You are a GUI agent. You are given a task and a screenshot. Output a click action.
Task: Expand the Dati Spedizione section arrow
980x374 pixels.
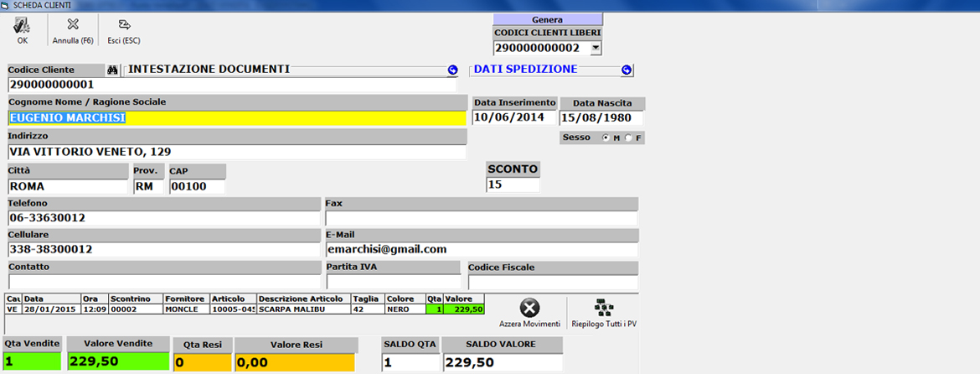point(627,70)
